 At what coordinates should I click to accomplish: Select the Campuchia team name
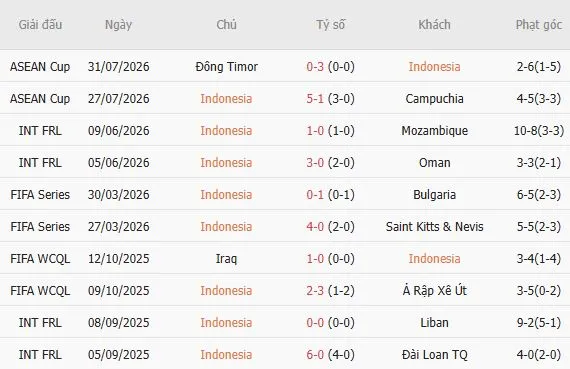(x=434, y=99)
